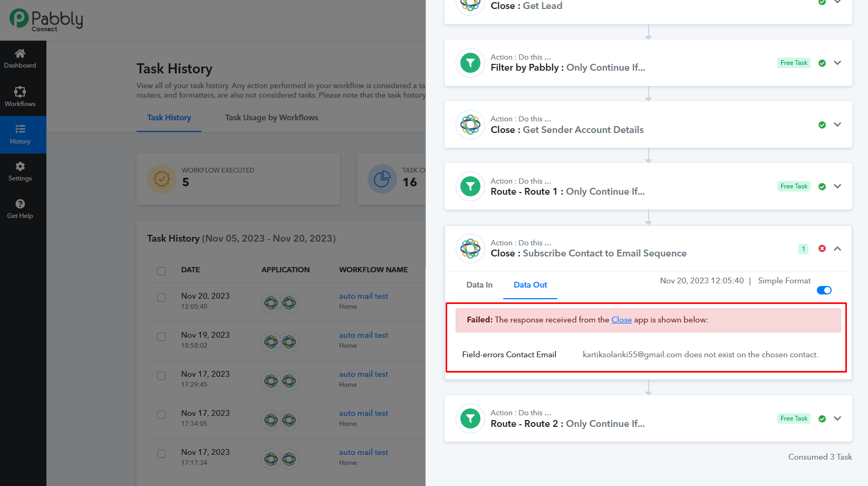The height and width of the screenshot is (486, 868).
Task: Collapse the Subscribe Contact to Email Sequence step
Action: coord(837,249)
